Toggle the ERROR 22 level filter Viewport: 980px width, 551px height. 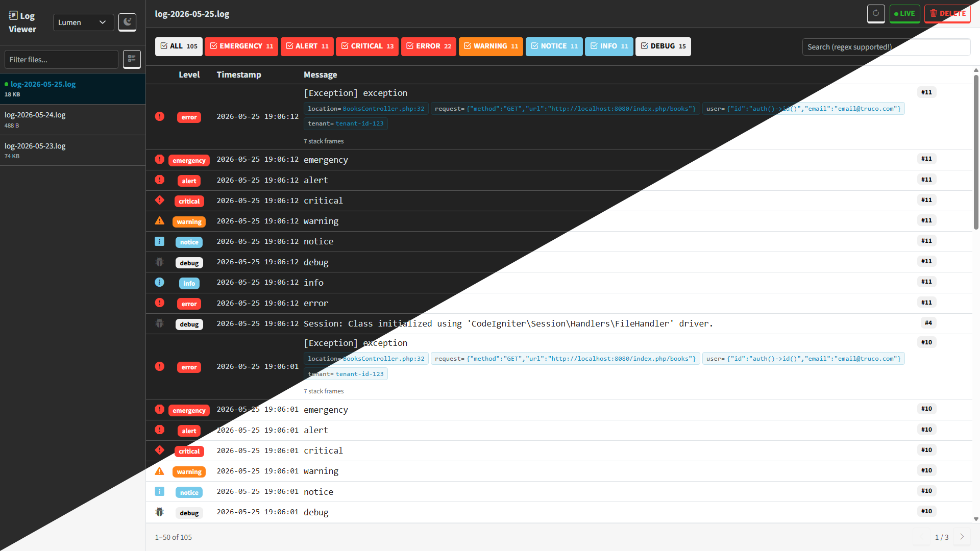(429, 46)
